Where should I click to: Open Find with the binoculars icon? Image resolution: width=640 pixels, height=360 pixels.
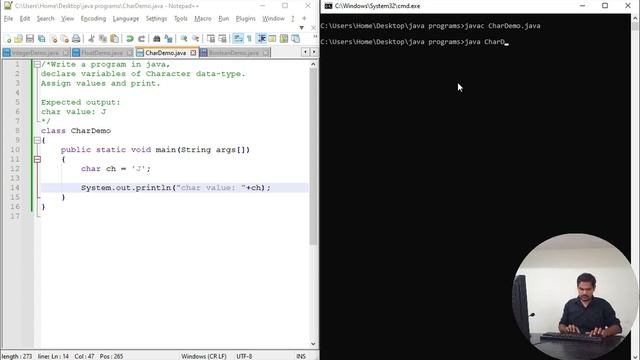(156, 39)
